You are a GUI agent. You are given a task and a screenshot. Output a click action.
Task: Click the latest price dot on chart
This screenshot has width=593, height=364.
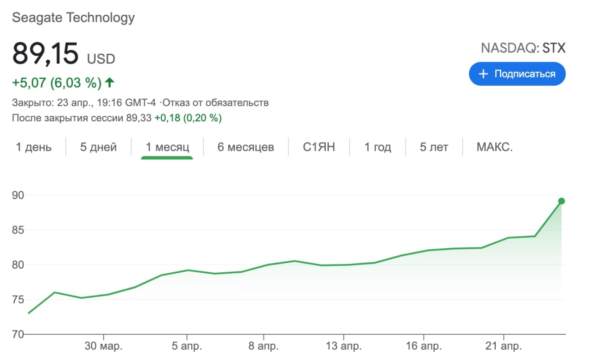(561, 201)
